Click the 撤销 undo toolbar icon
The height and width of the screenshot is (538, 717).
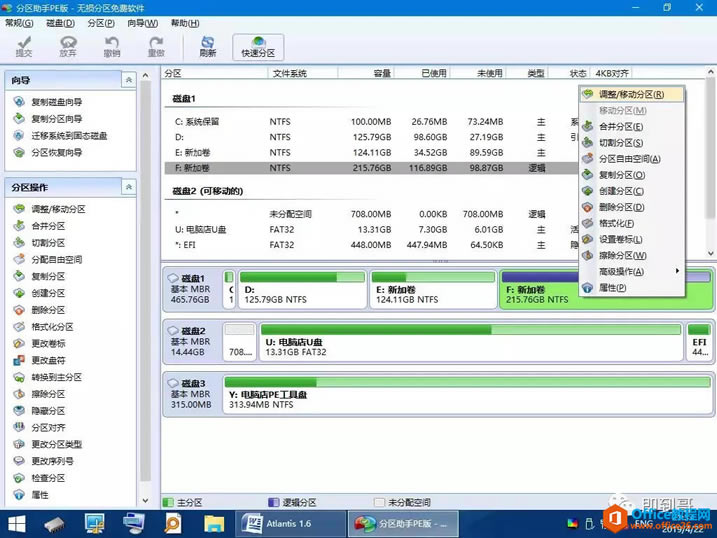point(112,47)
